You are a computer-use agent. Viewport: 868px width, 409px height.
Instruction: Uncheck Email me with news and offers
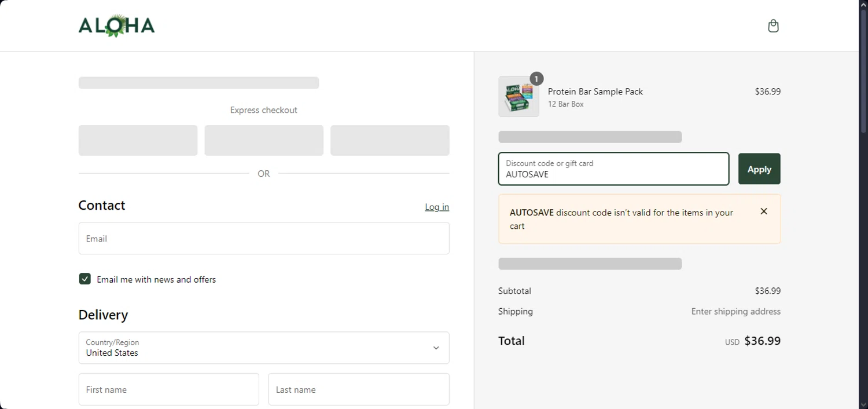click(85, 279)
